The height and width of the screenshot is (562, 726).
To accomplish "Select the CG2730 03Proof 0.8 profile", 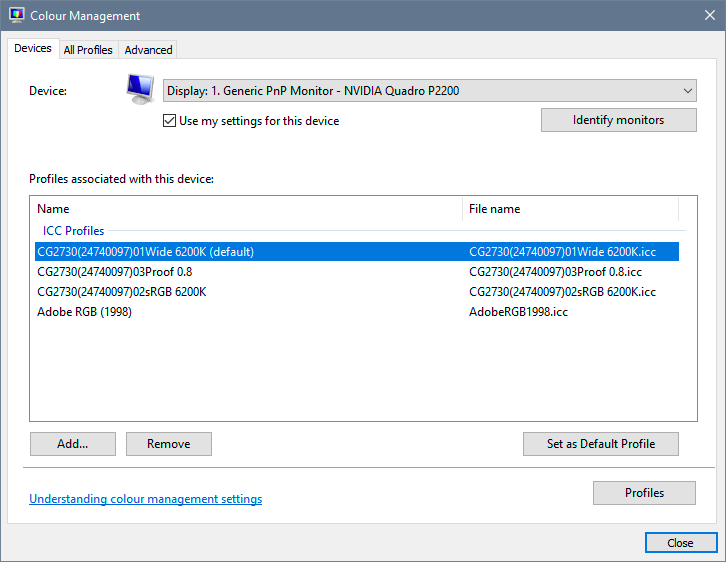I will (x=114, y=272).
